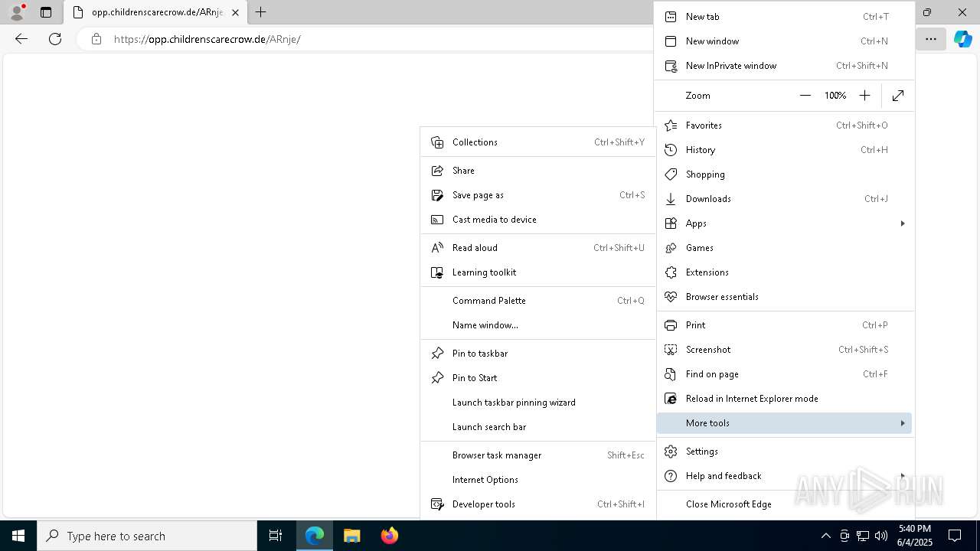
Task: Open a new tab with plus button
Action: click(261, 12)
